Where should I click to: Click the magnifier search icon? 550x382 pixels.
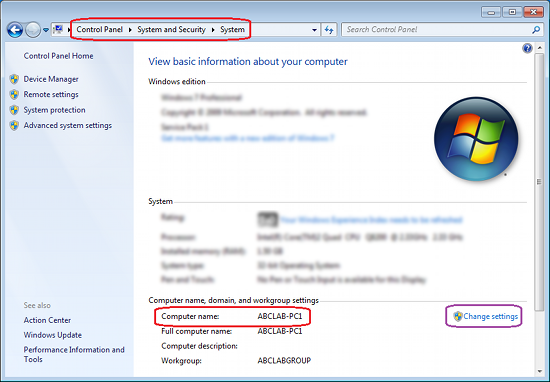click(x=536, y=30)
